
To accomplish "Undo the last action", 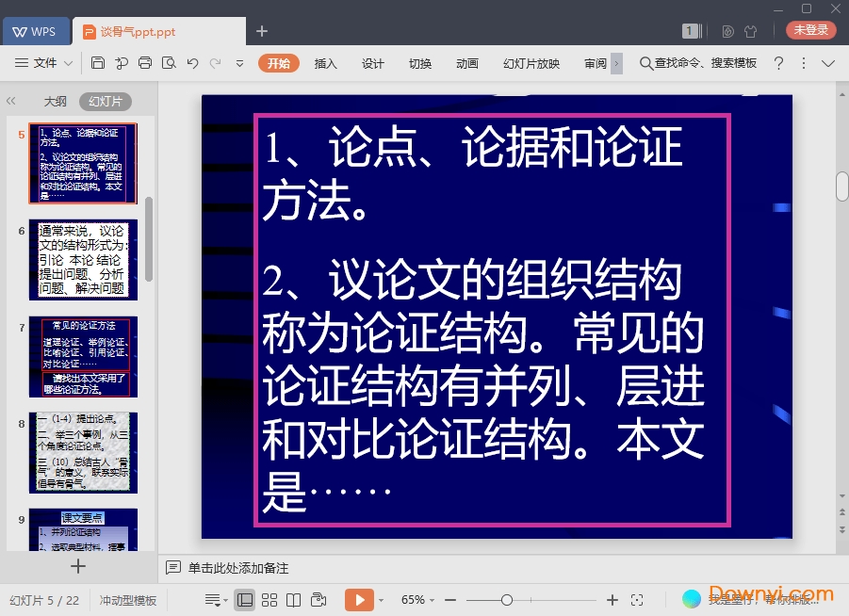I will click(x=194, y=62).
